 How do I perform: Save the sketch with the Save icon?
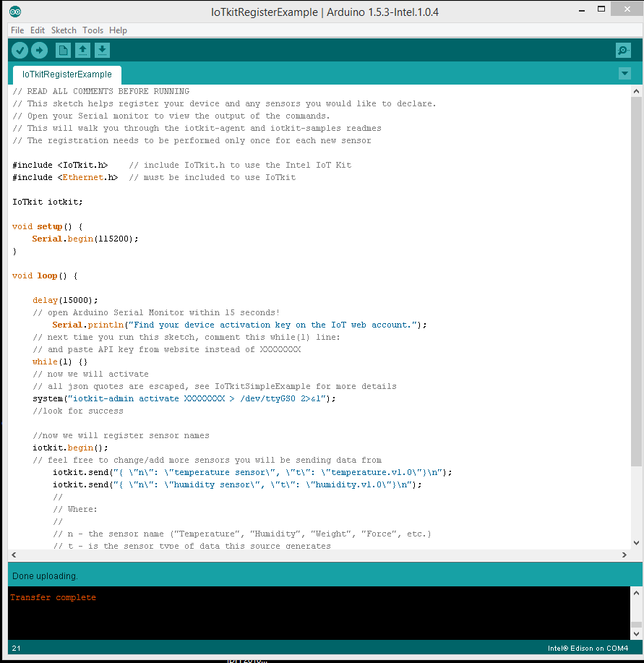click(x=102, y=51)
